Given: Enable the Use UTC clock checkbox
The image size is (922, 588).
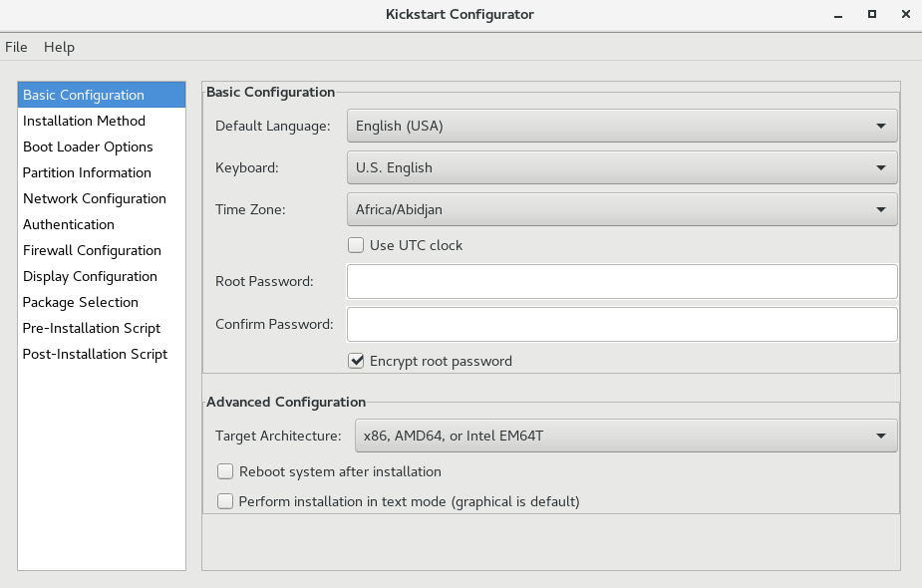Looking at the screenshot, I should [x=356, y=245].
